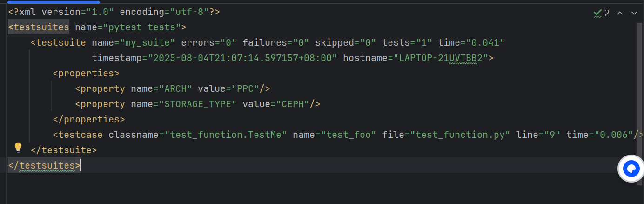
Task: Click the time="0.041" attribute
Action: point(471,43)
